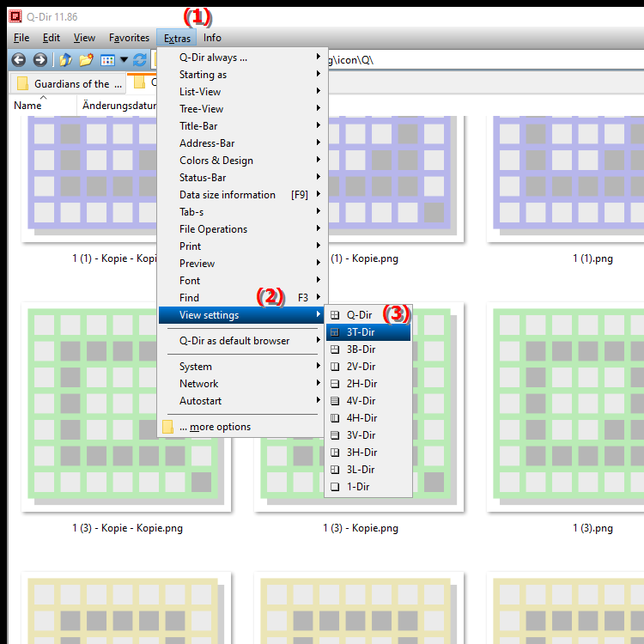Screen dimensions: 644x644
Task: Select the View settings menu entry
Action: (241, 315)
